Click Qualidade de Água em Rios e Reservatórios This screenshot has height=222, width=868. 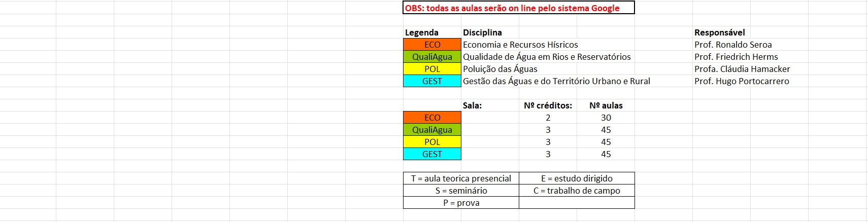(x=547, y=57)
